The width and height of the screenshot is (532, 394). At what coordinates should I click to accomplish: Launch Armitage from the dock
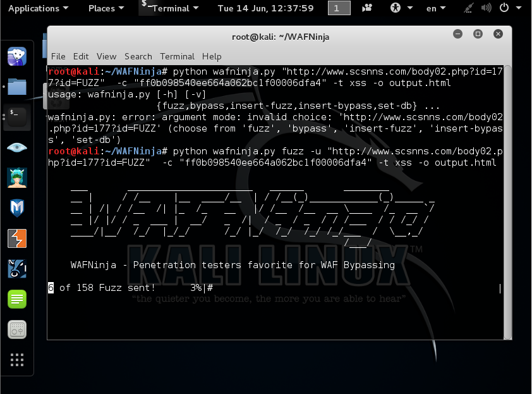pos(17,178)
